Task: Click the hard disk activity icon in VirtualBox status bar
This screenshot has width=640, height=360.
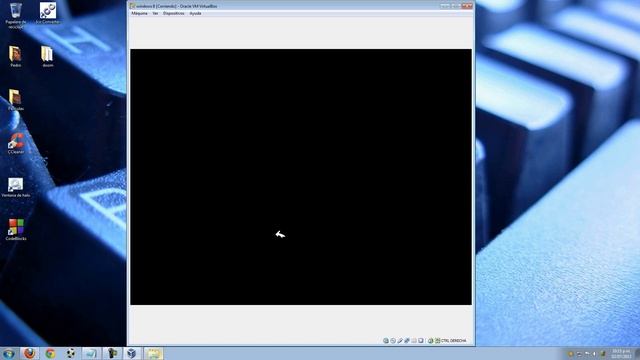Action: [386, 340]
